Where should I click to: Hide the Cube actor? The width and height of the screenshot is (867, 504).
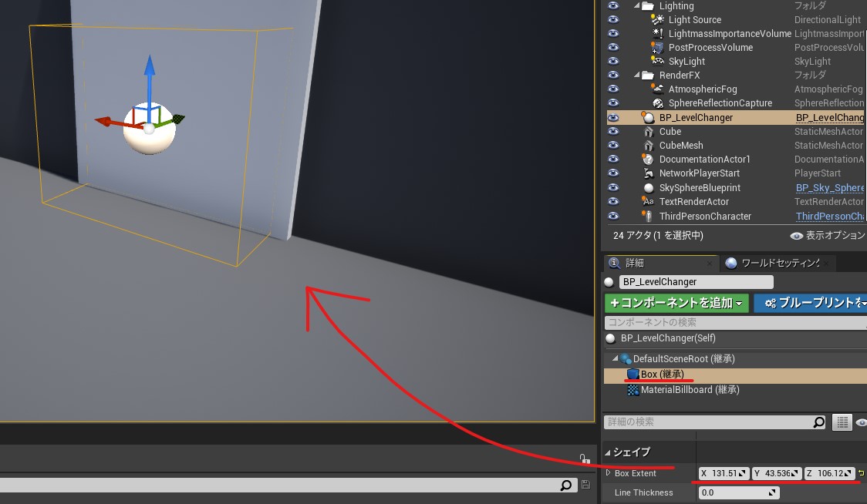[613, 132]
